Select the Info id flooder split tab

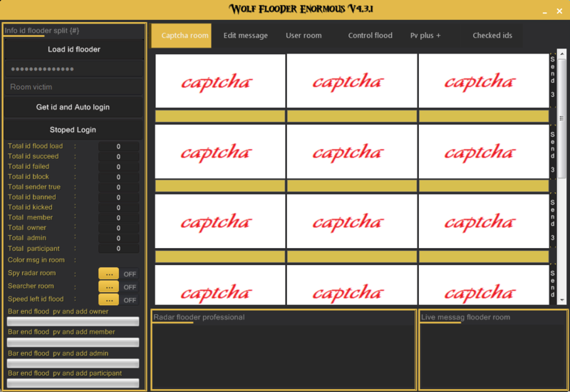tap(42, 31)
